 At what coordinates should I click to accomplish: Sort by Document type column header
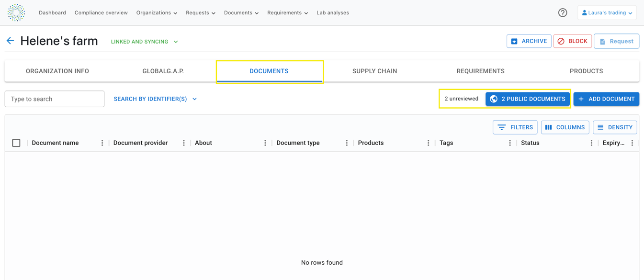(298, 143)
